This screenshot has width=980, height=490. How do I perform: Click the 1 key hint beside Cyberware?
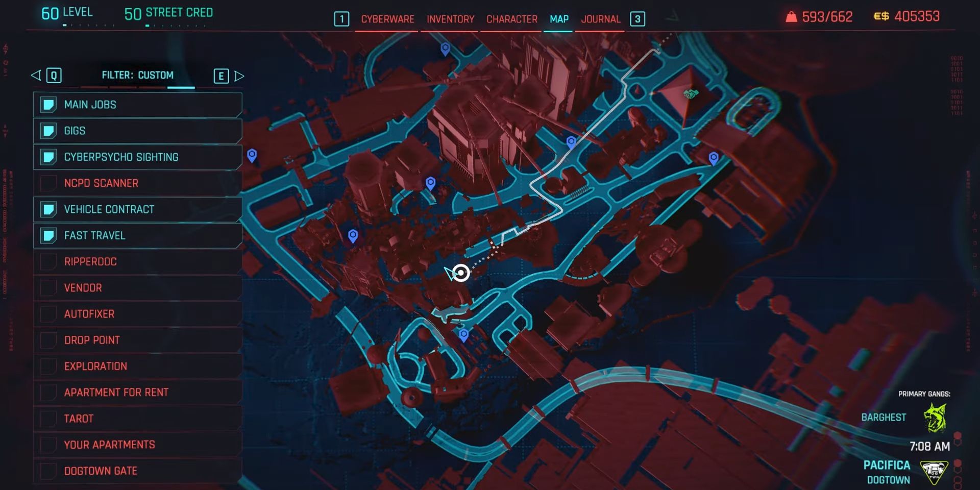pos(341,19)
